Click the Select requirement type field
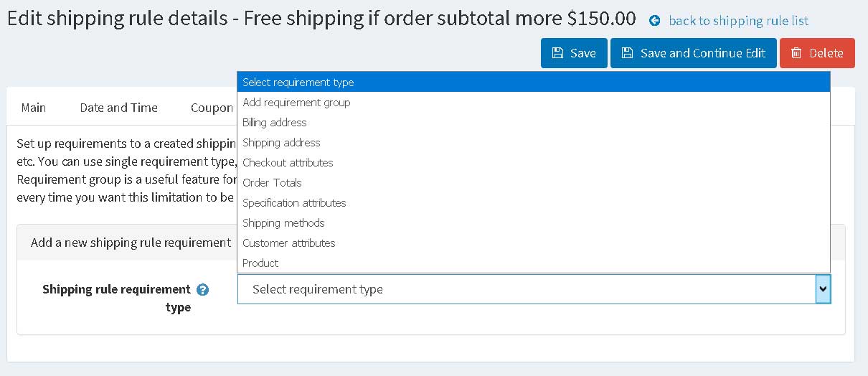The width and height of the screenshot is (868, 376). pos(534,289)
